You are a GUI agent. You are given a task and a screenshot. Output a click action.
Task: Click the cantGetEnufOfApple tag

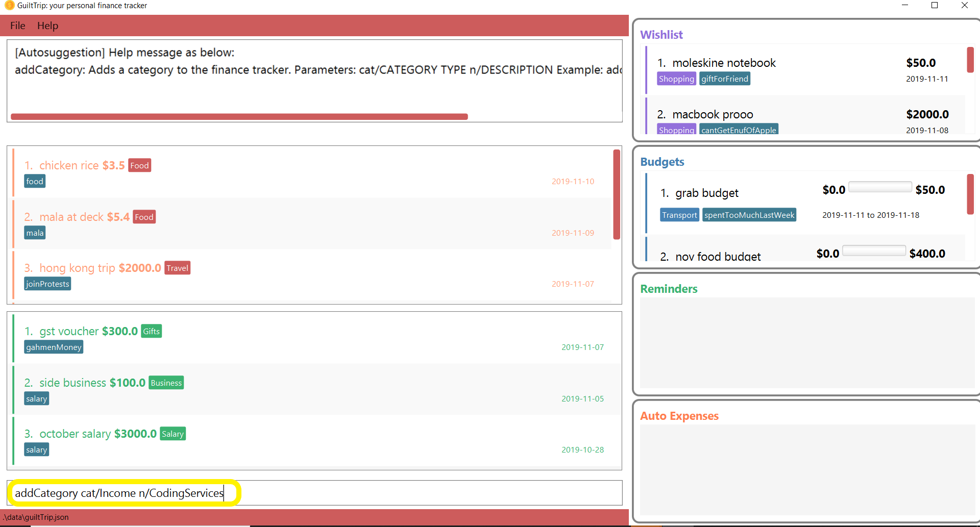tap(739, 129)
